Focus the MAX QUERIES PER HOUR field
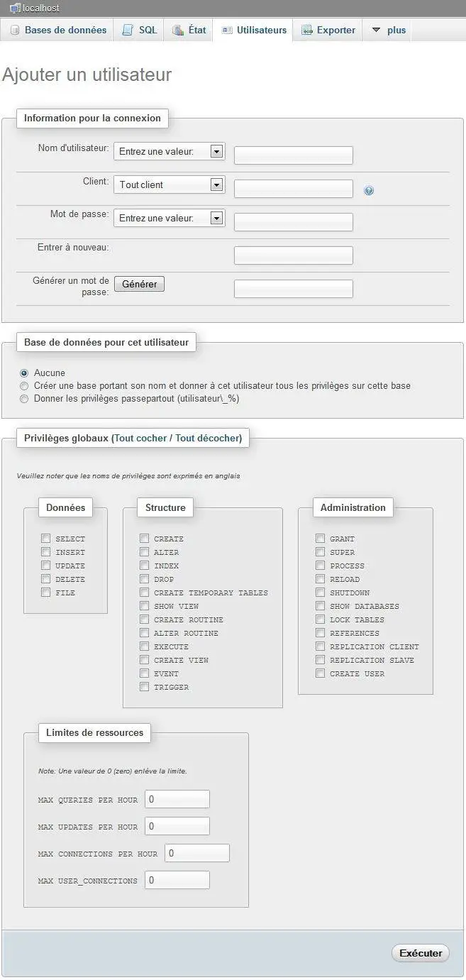 [177, 799]
